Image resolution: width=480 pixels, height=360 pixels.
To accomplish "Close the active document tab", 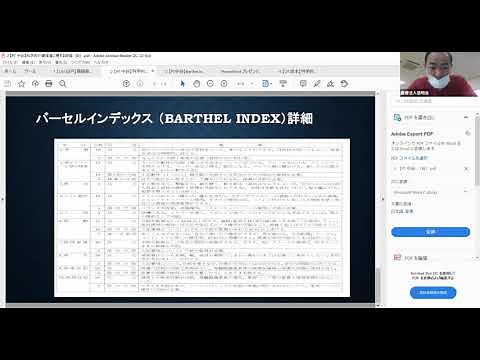I will click(153, 71).
